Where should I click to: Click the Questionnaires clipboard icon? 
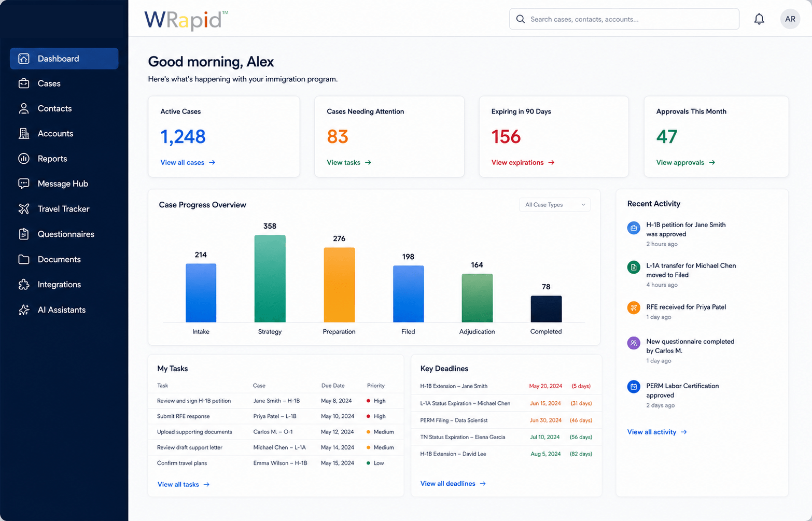tap(24, 234)
